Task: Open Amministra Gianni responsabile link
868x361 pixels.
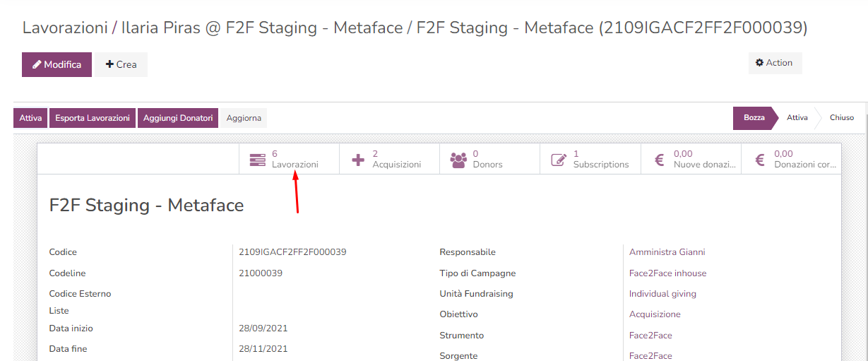Action: (667, 252)
